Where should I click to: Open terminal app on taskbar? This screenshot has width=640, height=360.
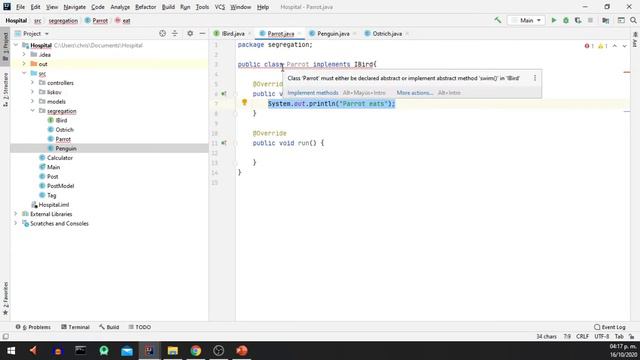pyautogui.click(x=80, y=351)
